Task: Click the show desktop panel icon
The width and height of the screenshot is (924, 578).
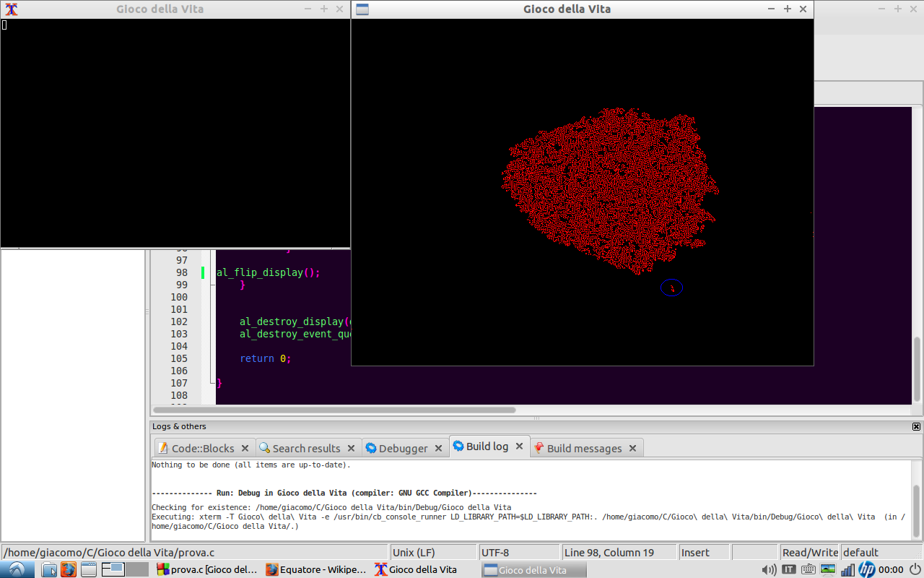Action: pos(88,570)
